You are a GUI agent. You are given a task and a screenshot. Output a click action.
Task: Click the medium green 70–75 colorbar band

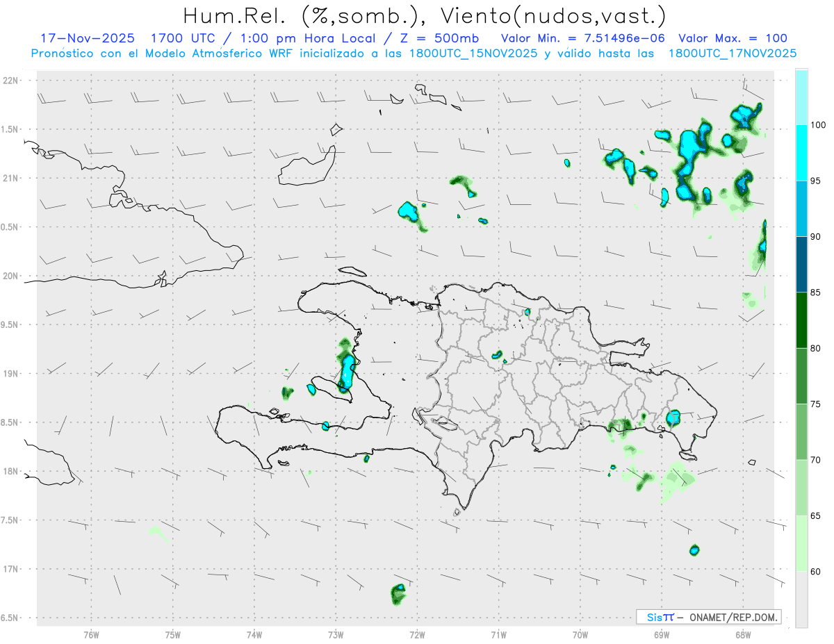801,432
